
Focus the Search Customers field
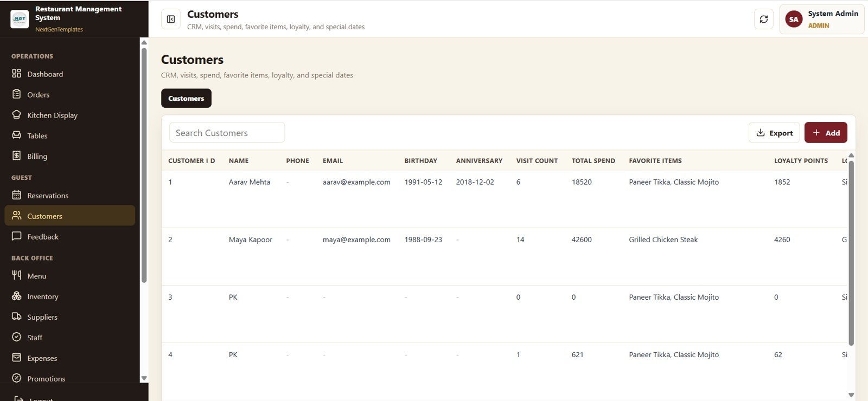(227, 133)
